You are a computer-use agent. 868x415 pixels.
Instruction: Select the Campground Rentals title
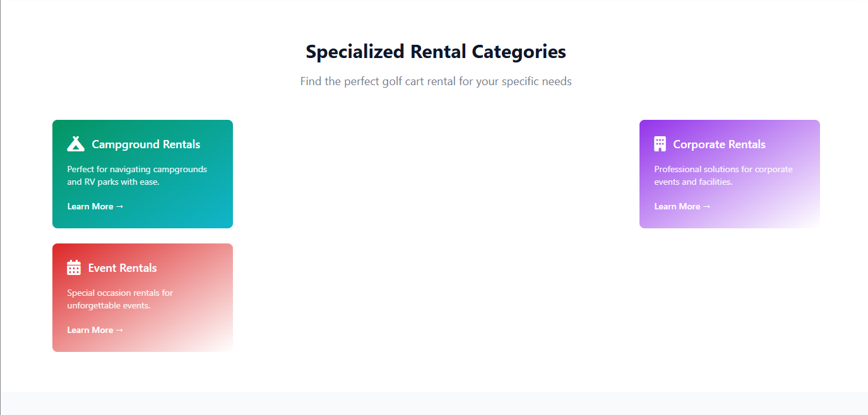146,144
